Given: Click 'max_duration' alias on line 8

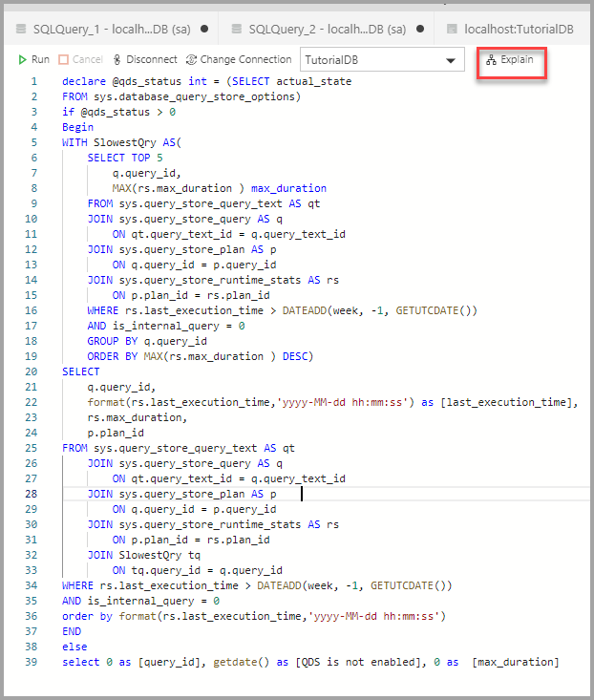Looking at the screenshot, I should tap(288, 188).
